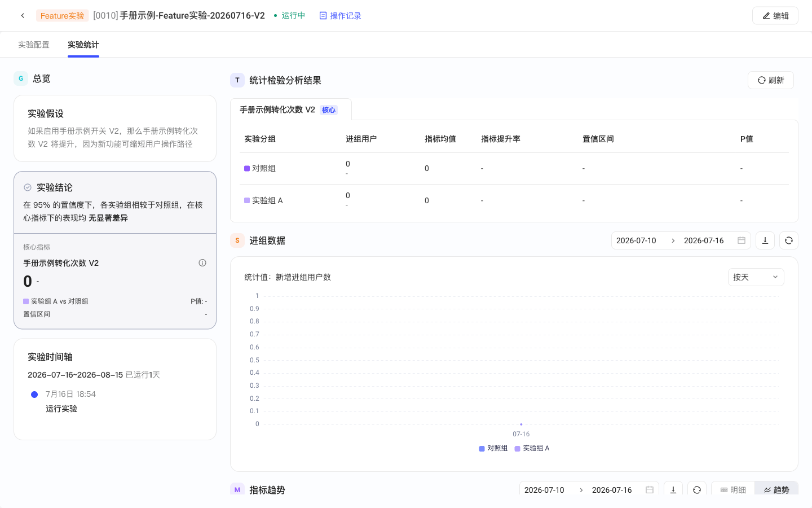Click the timeline dot for 7月16日 18:54

34,395
